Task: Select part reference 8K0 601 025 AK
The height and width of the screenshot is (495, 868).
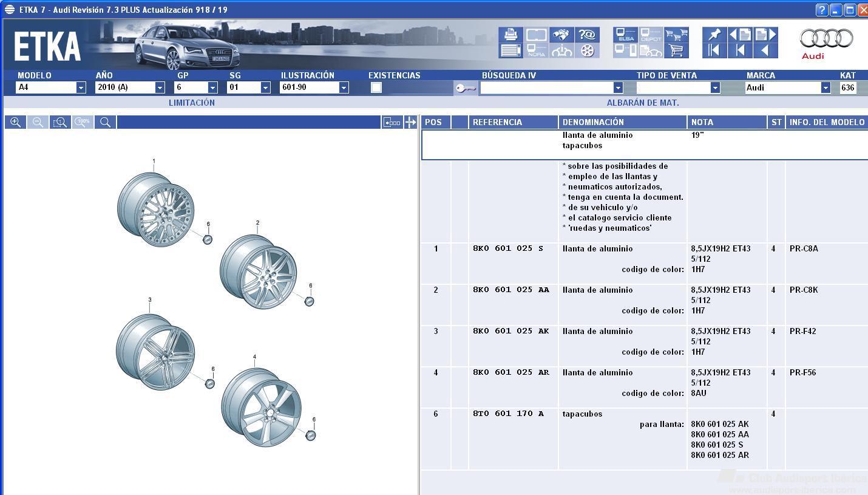Action: tap(511, 331)
